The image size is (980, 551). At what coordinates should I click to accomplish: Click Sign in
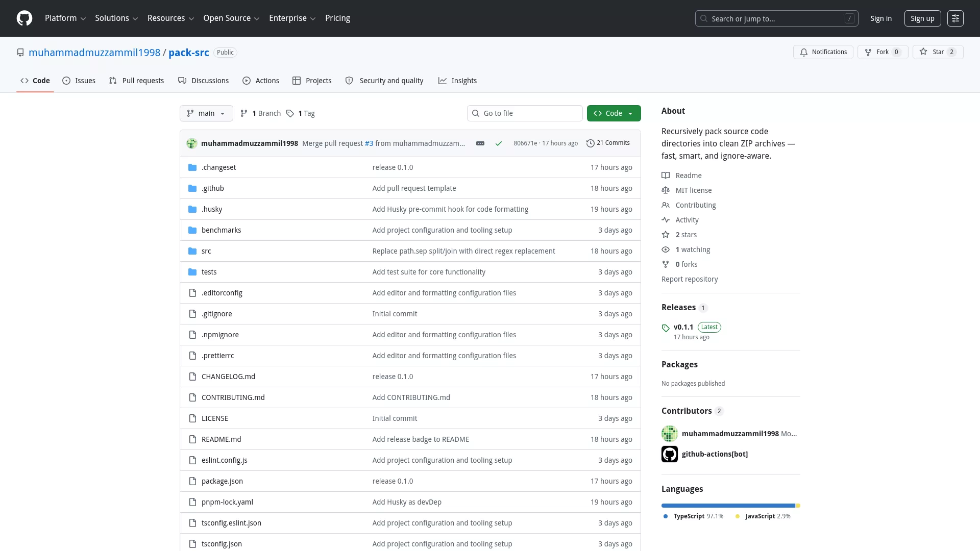881,18
